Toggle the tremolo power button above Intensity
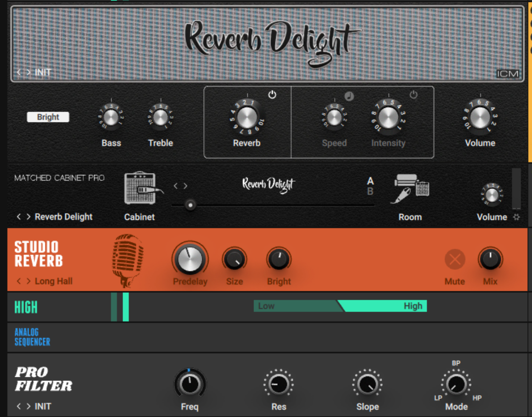Viewport: 532px width, 417px height. (414, 94)
